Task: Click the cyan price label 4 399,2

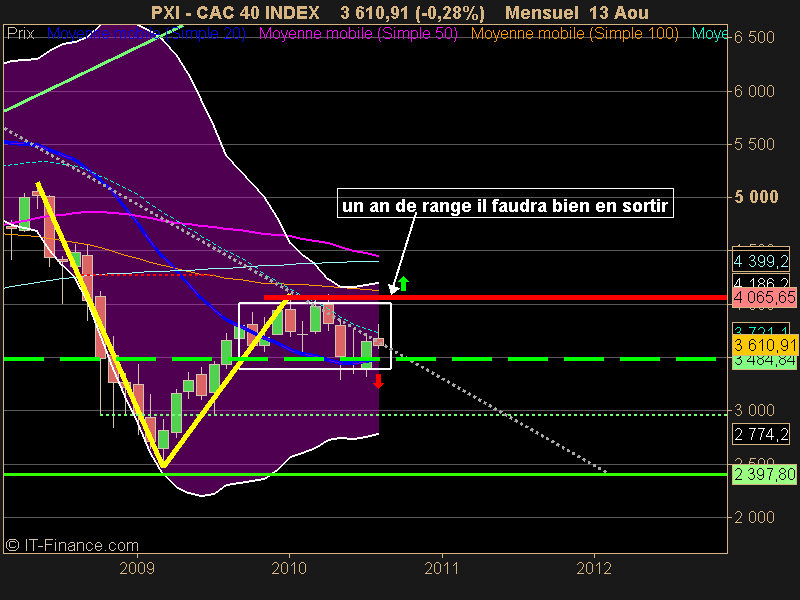Action: [x=761, y=261]
